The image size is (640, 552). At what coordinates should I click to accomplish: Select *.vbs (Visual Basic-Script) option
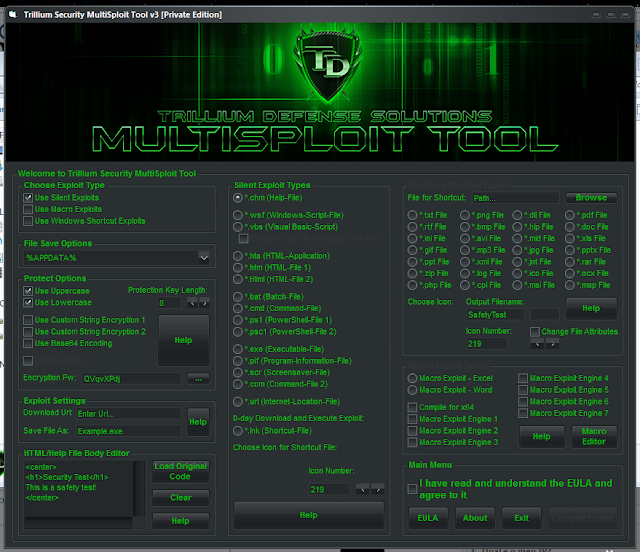tap(238, 227)
